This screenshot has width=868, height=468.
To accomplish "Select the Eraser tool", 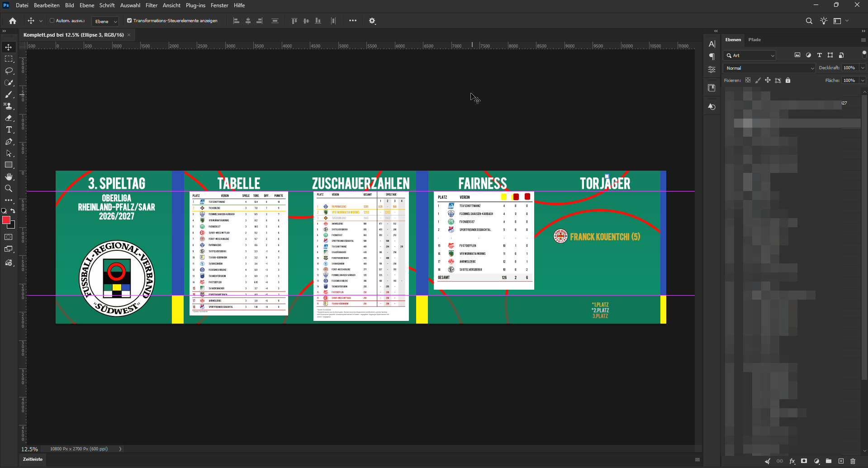I will (9, 118).
